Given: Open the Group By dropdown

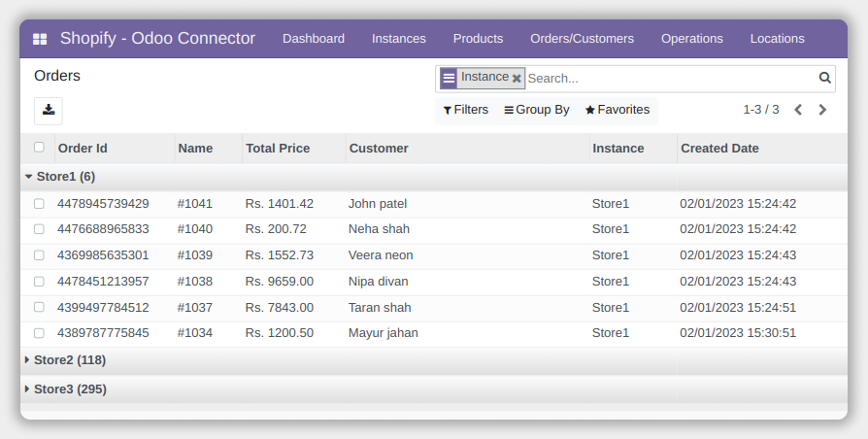Looking at the screenshot, I should (x=536, y=110).
